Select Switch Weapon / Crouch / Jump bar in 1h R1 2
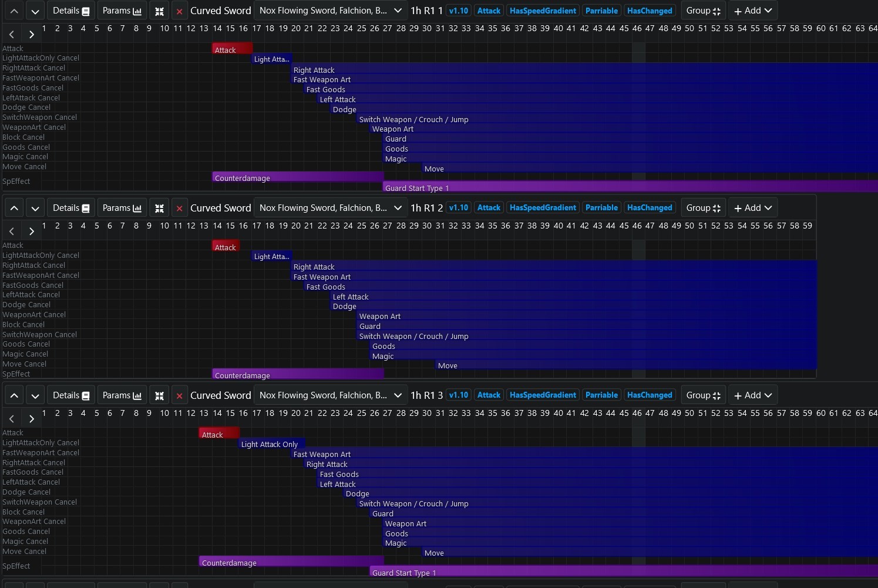Viewport: 878px width, 588px height. click(x=587, y=336)
